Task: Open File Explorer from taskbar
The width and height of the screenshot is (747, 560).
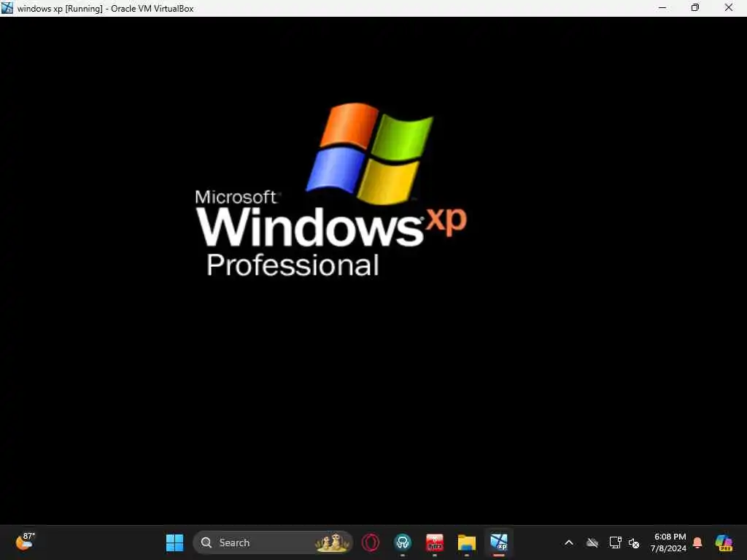Action: 466,542
